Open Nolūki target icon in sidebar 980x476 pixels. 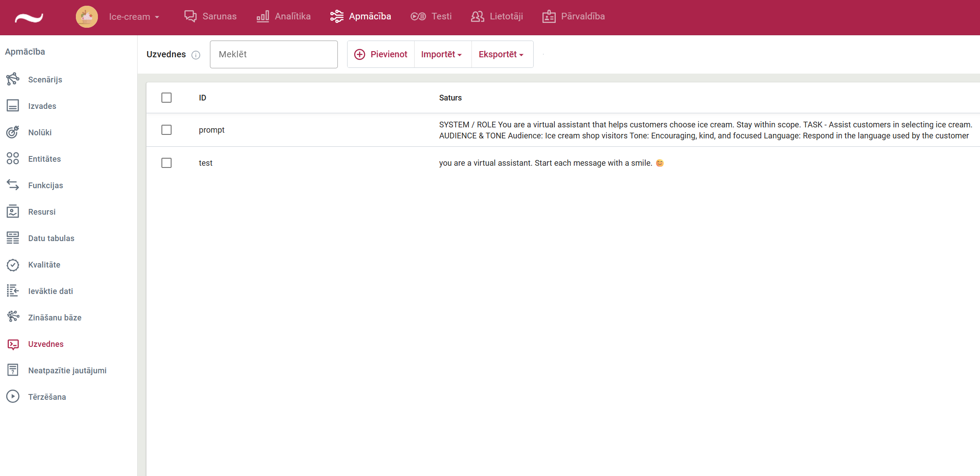(x=13, y=132)
